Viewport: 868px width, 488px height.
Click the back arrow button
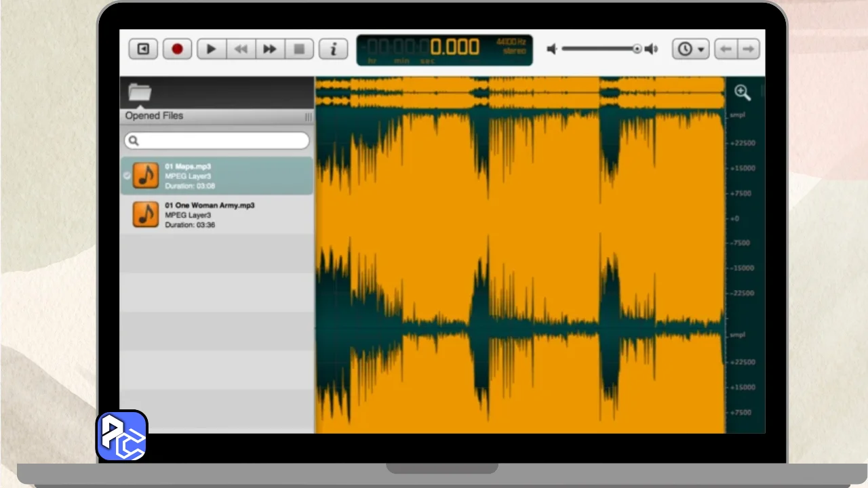pyautogui.click(x=726, y=49)
